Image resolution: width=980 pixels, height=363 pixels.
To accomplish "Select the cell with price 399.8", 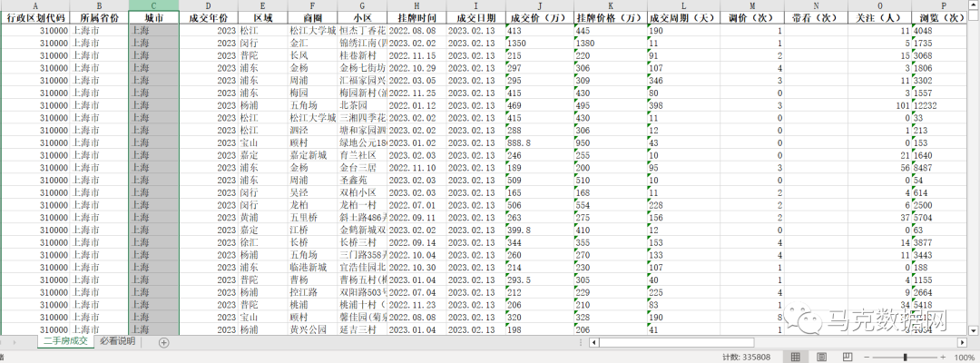I will (x=540, y=230).
